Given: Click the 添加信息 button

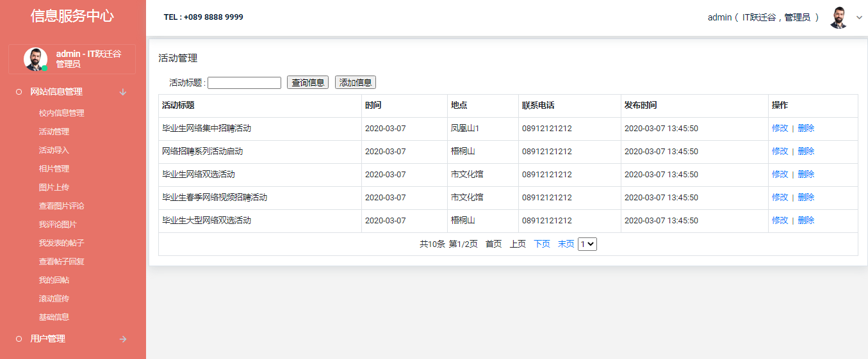Looking at the screenshot, I should click(356, 83).
